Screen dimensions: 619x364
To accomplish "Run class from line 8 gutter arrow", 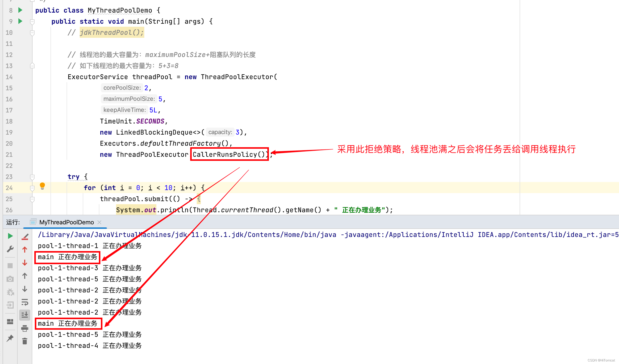I will point(20,10).
